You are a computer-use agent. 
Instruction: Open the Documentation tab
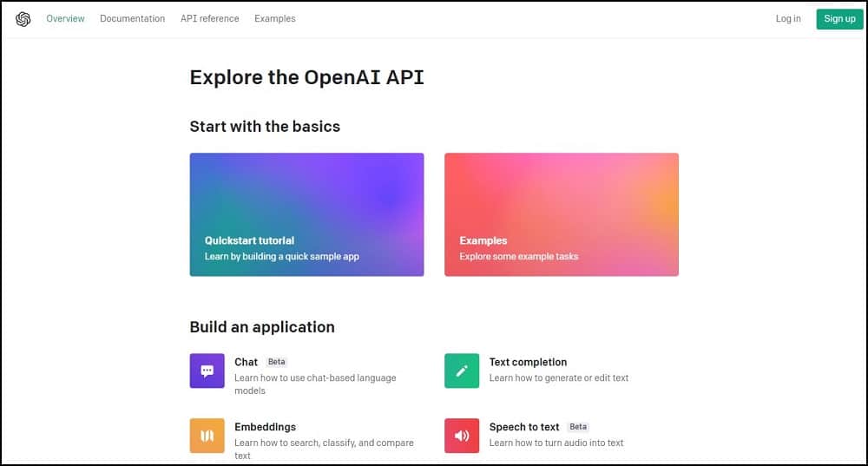pos(132,19)
